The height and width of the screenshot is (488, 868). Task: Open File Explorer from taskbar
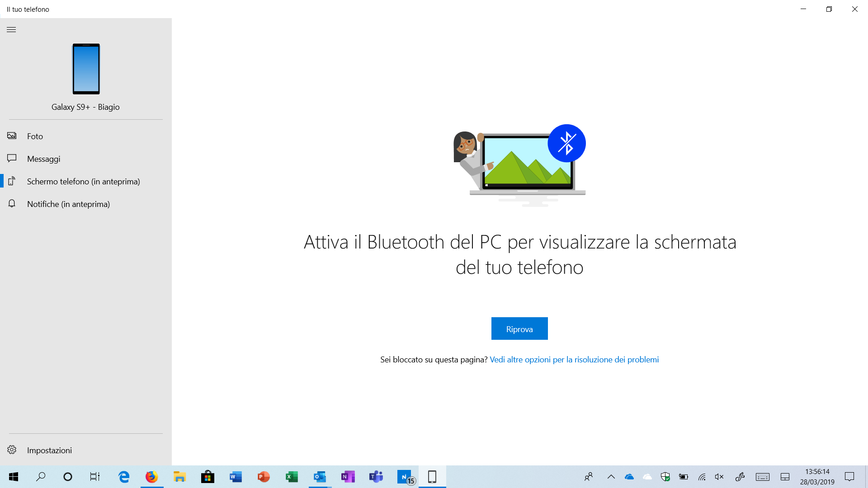(x=179, y=477)
